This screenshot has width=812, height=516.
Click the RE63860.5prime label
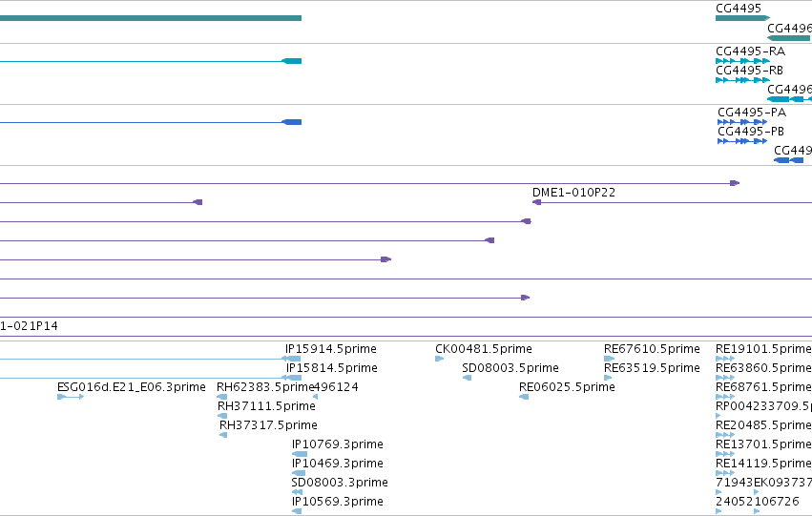[764, 368]
